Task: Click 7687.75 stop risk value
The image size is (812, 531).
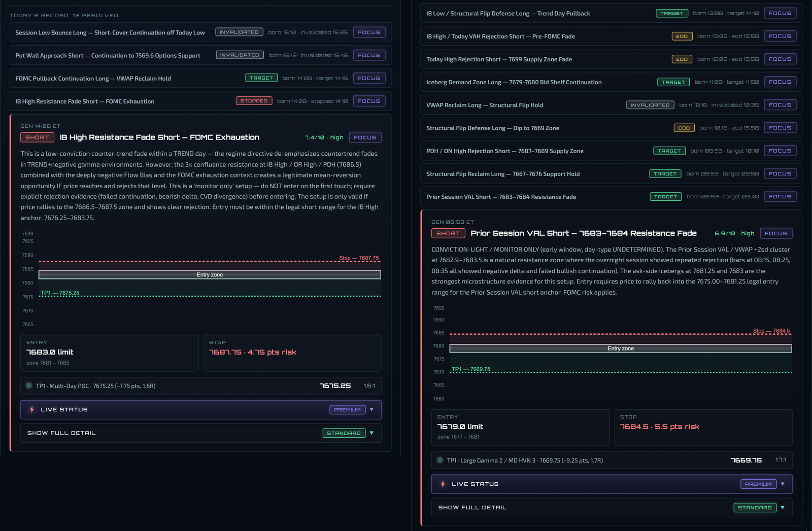Action: tap(253, 352)
